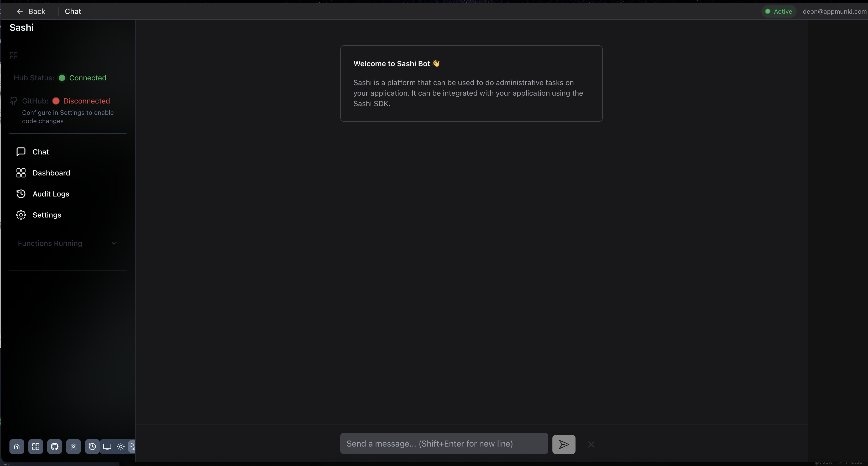Click the Back button at top left
868x466 pixels.
point(31,12)
